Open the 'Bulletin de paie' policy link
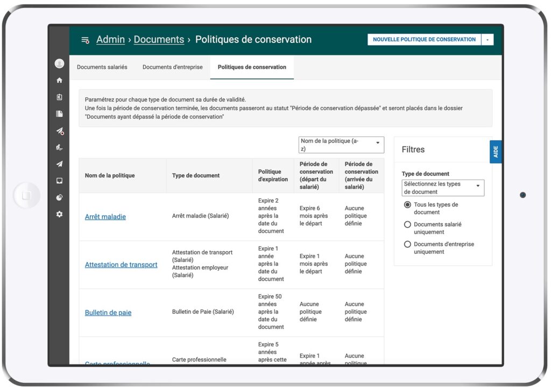The image size is (551, 392). tap(108, 312)
